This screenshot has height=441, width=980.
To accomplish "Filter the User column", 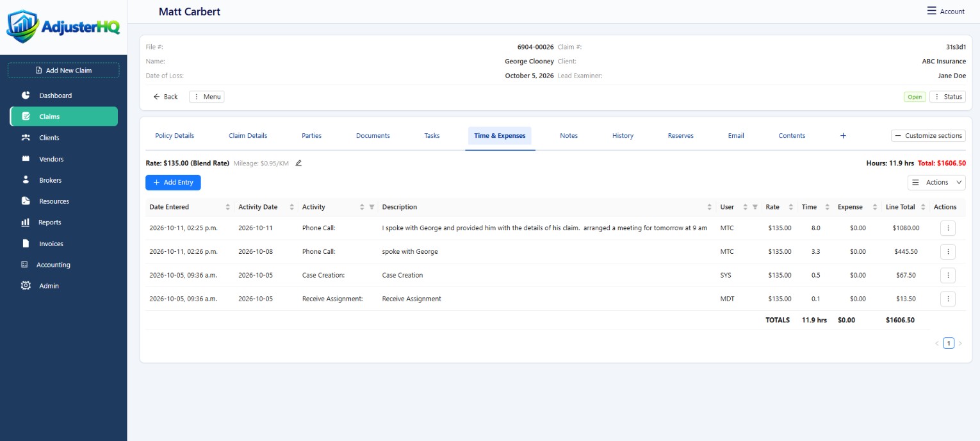I will click(x=755, y=207).
